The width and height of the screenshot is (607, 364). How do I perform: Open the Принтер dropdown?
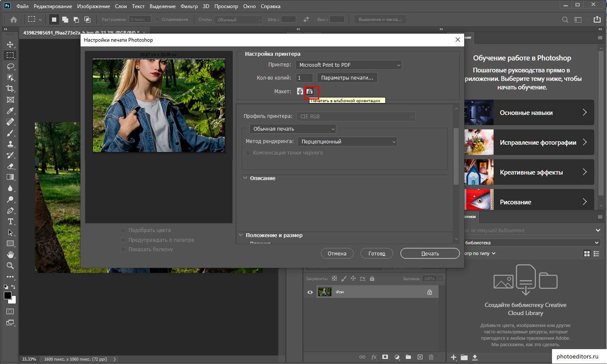pyautogui.click(x=349, y=65)
